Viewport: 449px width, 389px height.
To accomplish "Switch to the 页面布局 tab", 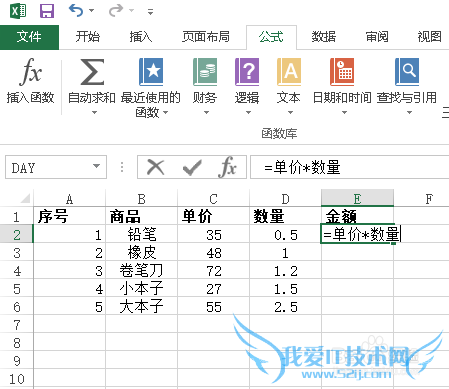I will (206, 37).
